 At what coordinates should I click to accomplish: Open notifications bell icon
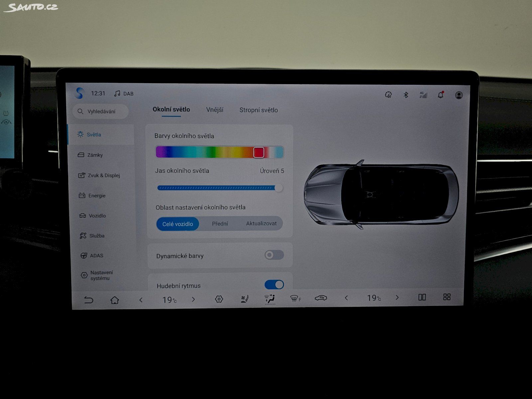(441, 95)
